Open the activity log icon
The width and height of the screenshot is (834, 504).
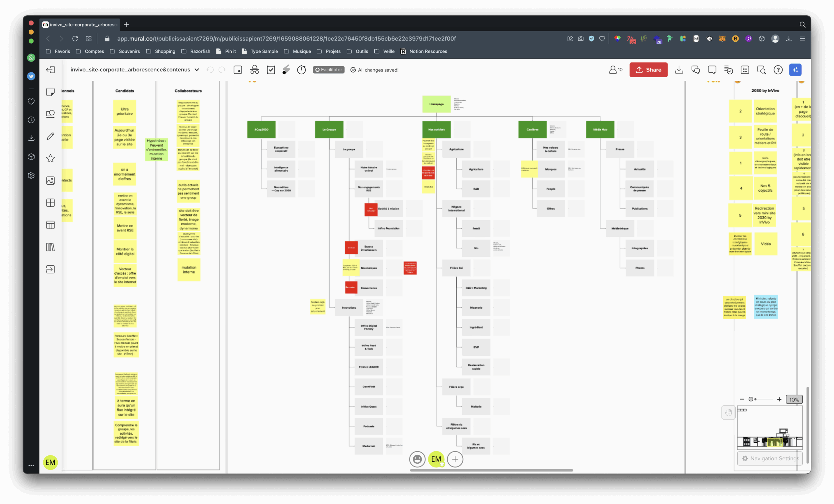pyautogui.click(x=728, y=70)
